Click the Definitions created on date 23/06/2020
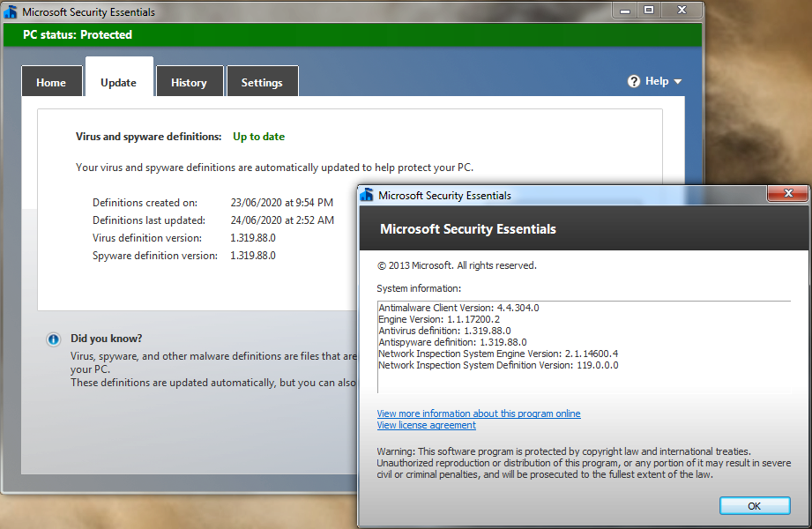Screen dimensions: 812x529 (x=282, y=203)
